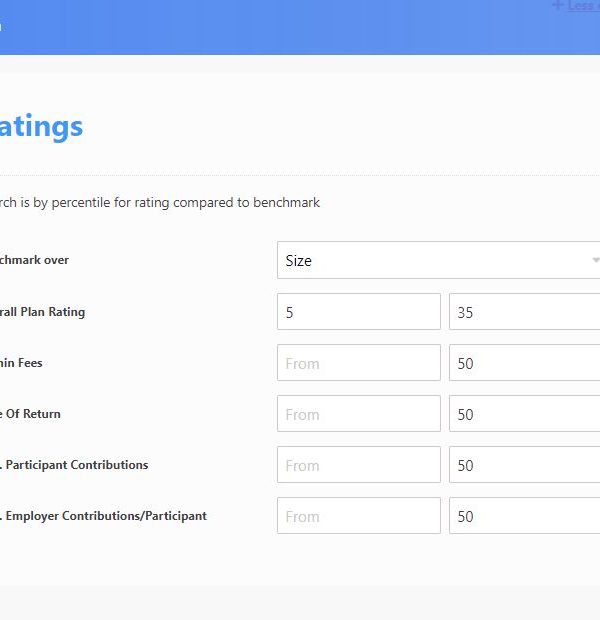Click the Overall Plan Rating To field containing 35
Image resolution: width=600 pixels, height=620 pixels.
524,312
